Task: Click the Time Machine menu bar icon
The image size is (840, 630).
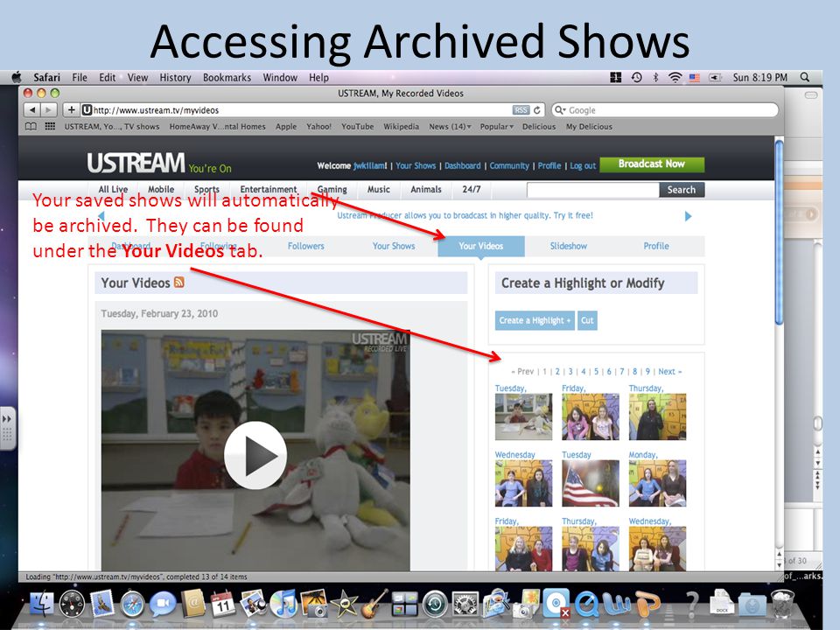Action: point(636,77)
